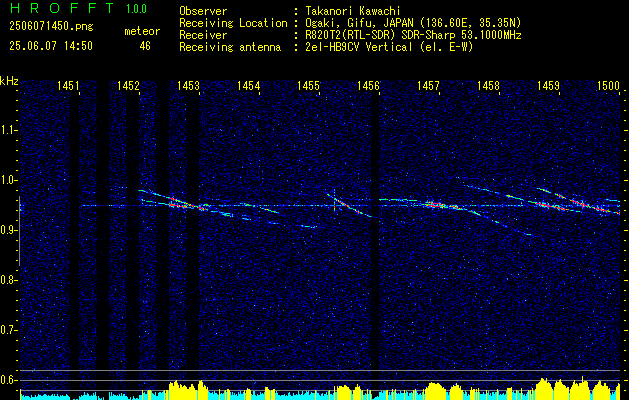Click the kHz axis label

tap(9, 81)
